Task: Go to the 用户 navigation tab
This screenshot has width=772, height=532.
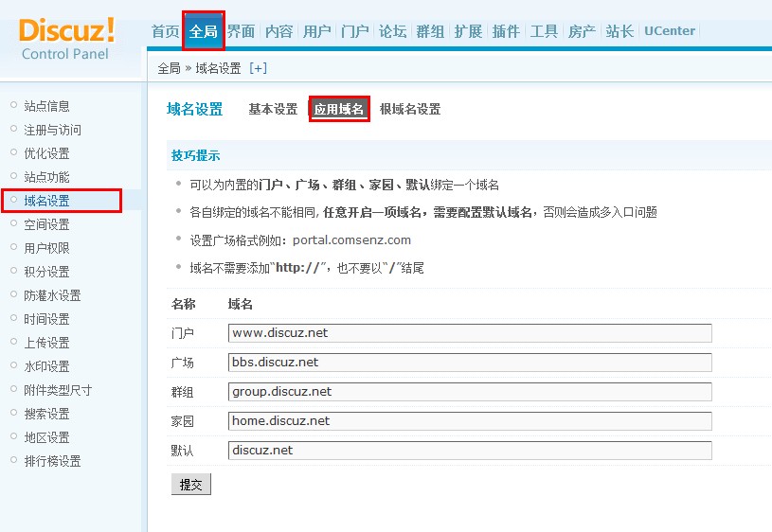Action: [x=316, y=31]
